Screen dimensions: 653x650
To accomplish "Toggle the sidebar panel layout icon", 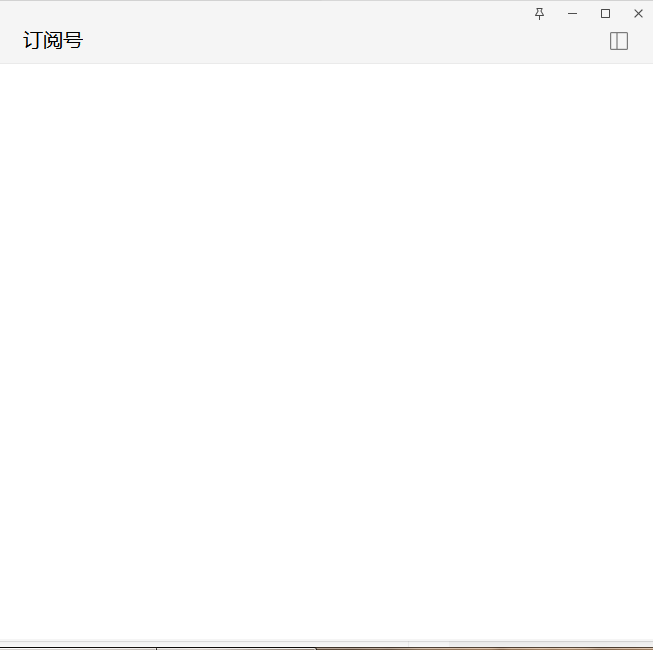I will (x=619, y=41).
